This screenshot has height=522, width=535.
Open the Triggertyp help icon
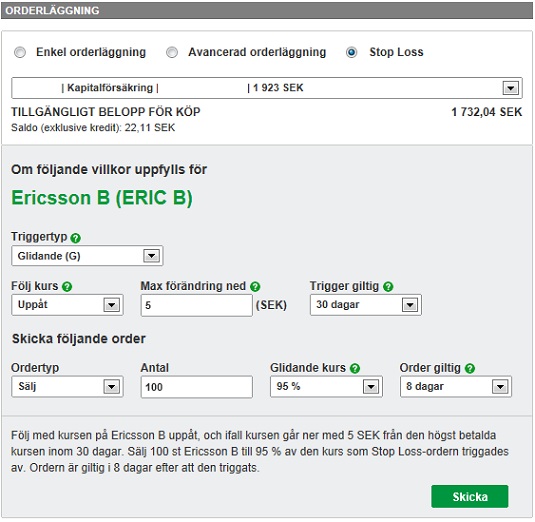[75, 238]
